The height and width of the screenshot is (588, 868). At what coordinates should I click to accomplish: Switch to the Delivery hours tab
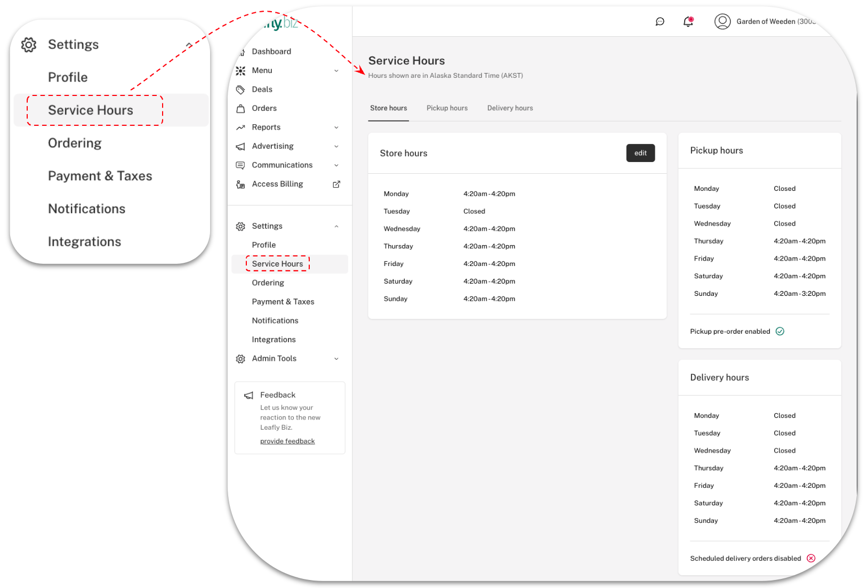click(510, 108)
